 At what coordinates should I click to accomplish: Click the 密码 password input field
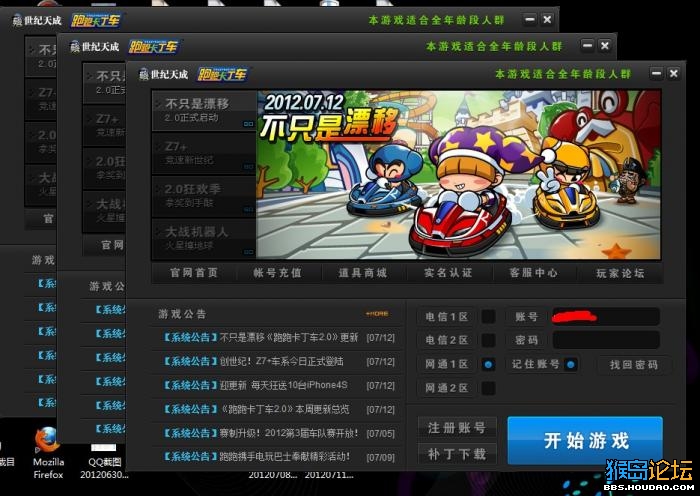point(606,340)
